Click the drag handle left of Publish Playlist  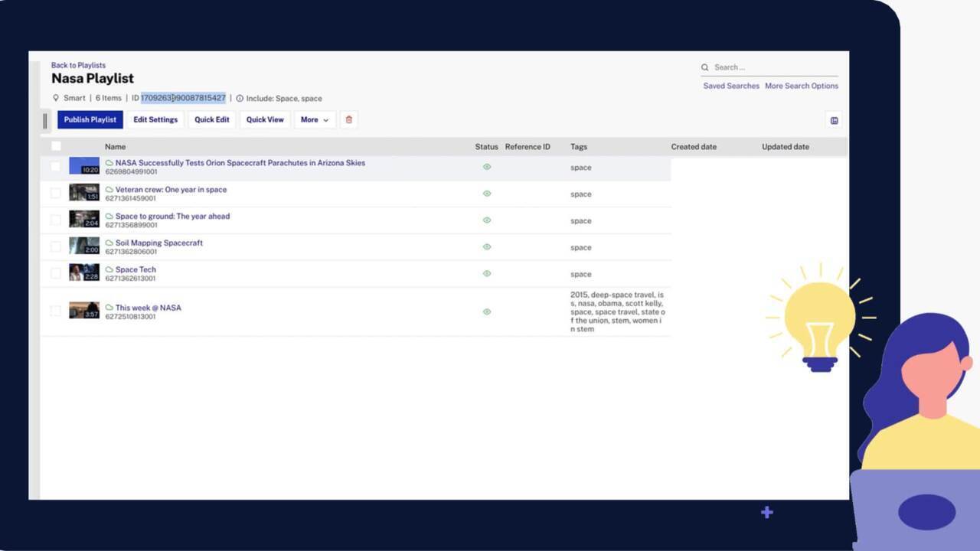click(x=45, y=120)
